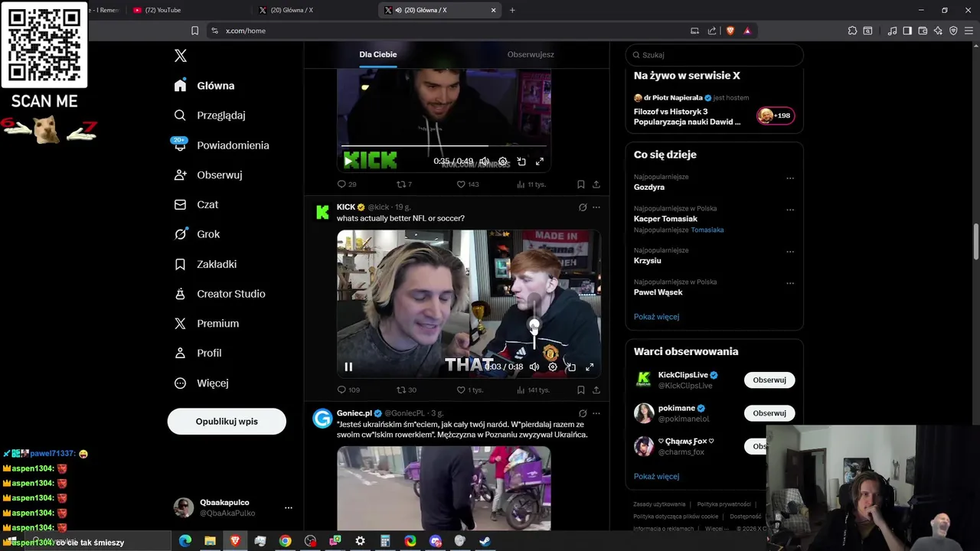980x551 pixels.
Task: Open Steam from the taskbar
Action: [x=485, y=541]
